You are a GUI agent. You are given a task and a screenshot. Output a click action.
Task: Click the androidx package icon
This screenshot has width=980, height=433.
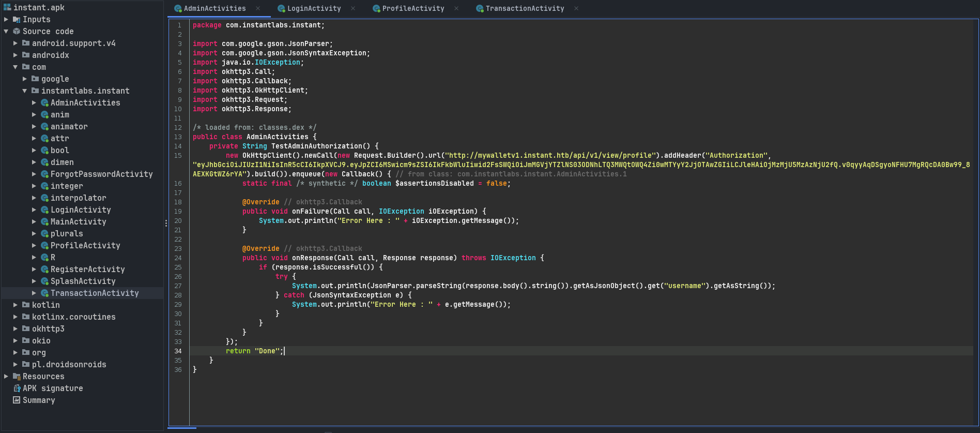point(26,55)
